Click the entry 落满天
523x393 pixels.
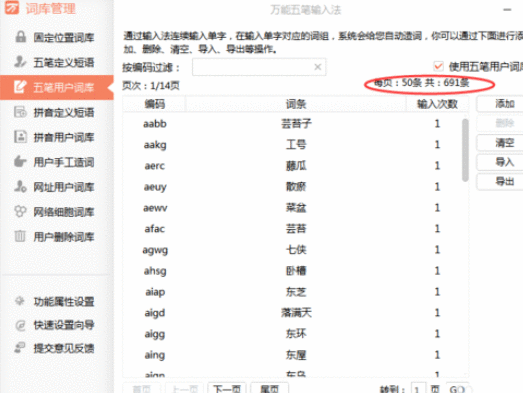pos(296,313)
